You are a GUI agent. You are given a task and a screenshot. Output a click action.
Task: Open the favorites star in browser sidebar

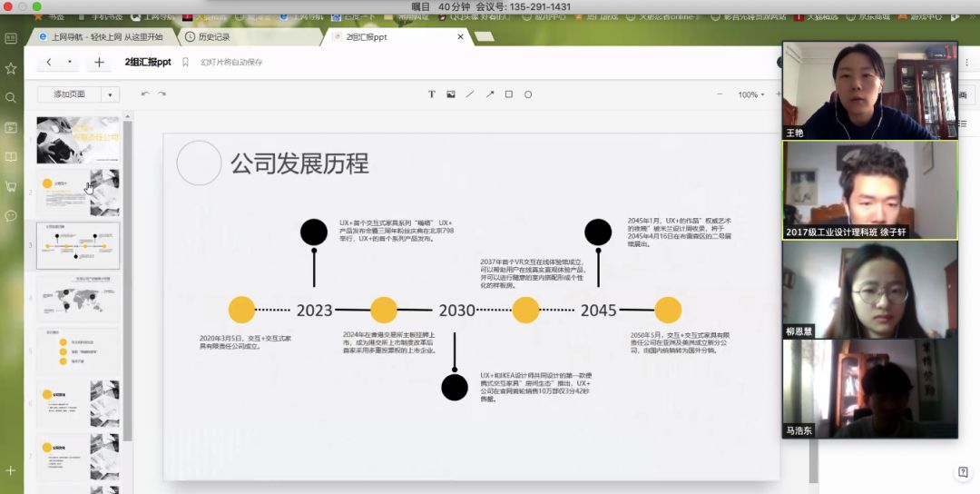coord(11,68)
